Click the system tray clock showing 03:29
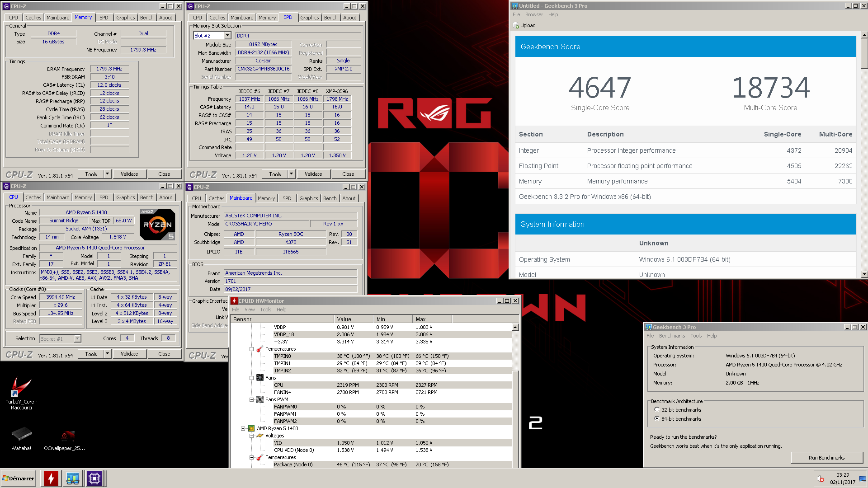 click(843, 479)
